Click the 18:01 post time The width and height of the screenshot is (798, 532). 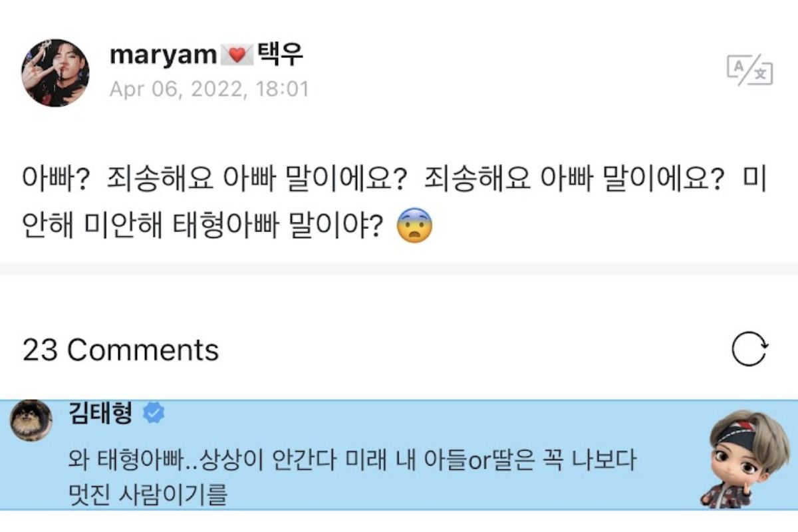(x=283, y=90)
